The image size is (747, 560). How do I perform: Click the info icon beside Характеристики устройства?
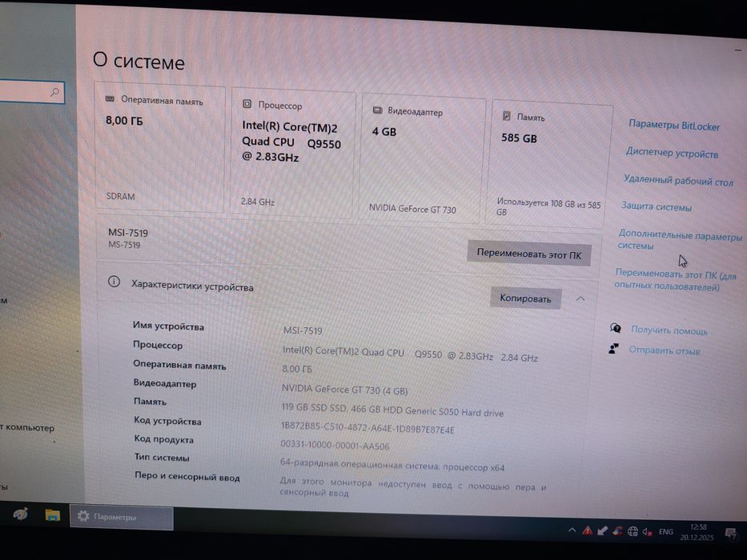114,282
